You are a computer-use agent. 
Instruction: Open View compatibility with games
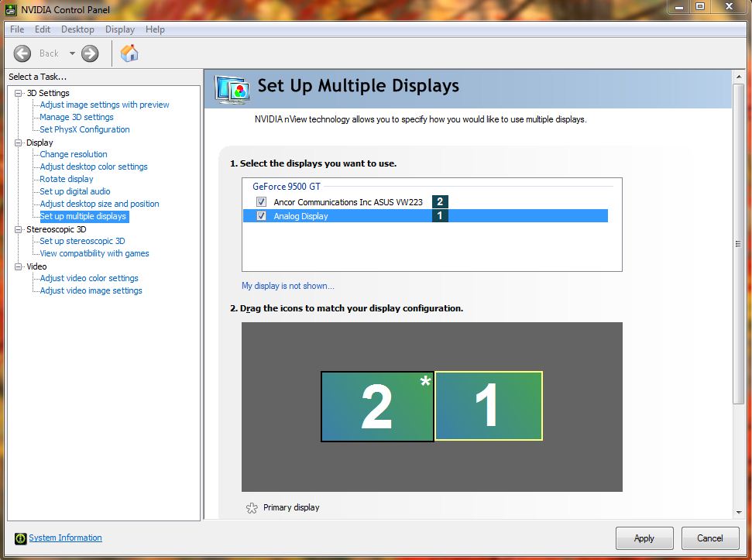point(94,253)
